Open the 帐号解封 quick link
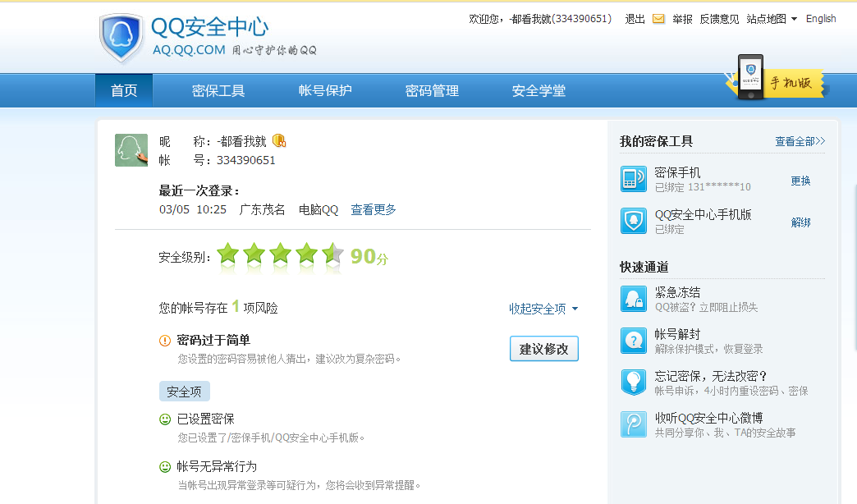This screenshot has width=857, height=504. tap(678, 334)
